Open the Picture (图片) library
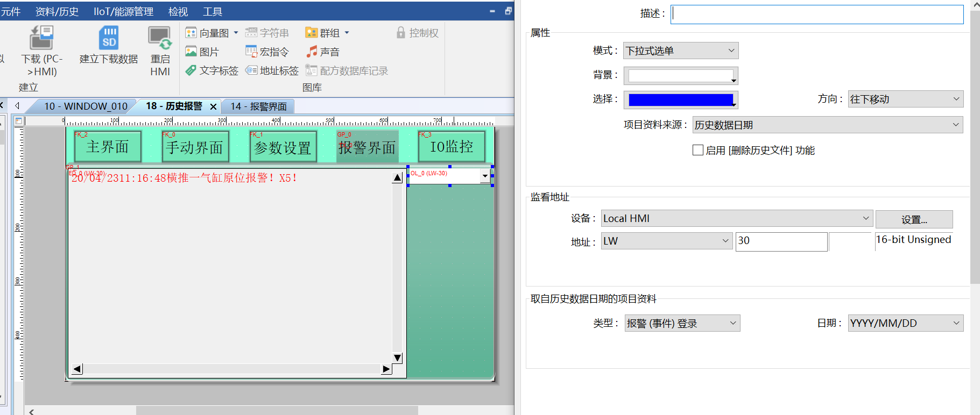980x415 pixels. (x=202, y=52)
